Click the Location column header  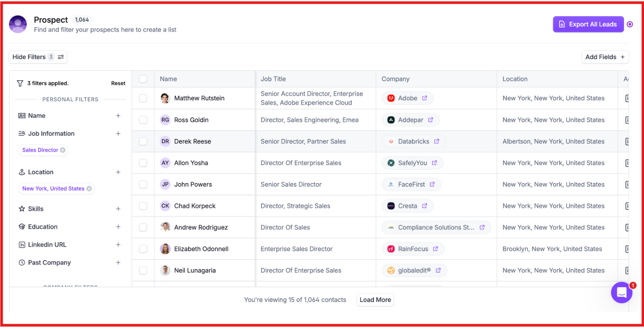pos(557,79)
